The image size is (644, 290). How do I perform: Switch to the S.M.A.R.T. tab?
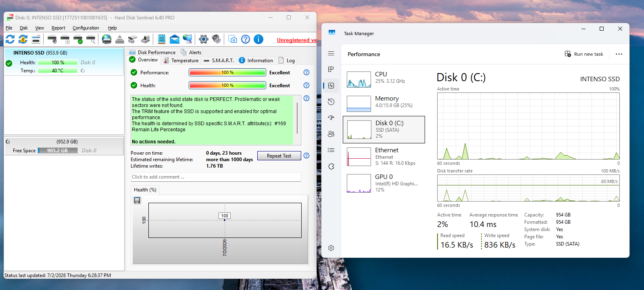(219, 60)
